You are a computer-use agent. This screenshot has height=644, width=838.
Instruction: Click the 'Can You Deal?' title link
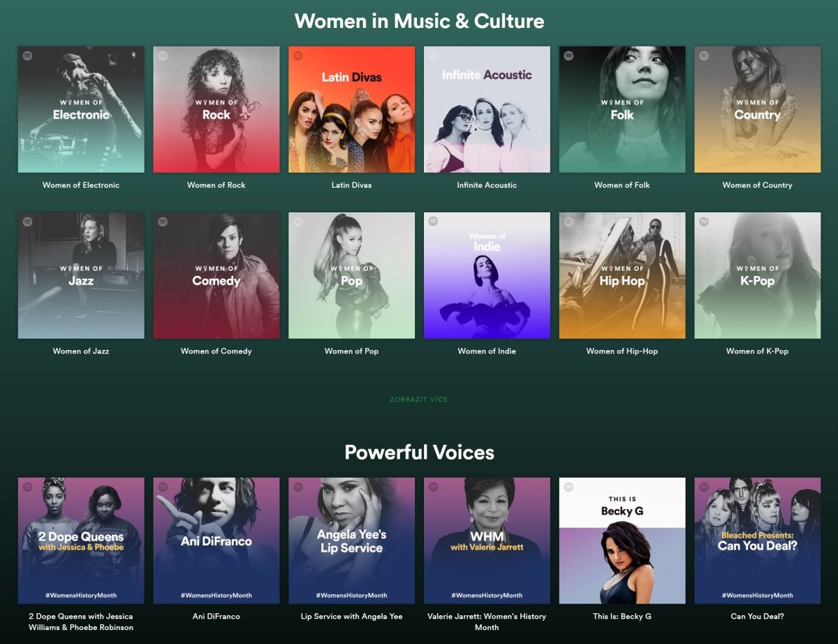[x=758, y=616]
